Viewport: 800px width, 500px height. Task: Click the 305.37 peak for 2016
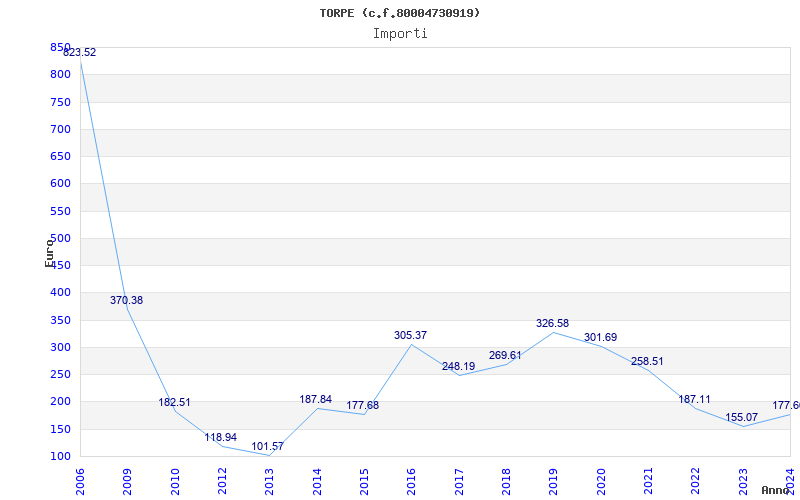(410, 336)
